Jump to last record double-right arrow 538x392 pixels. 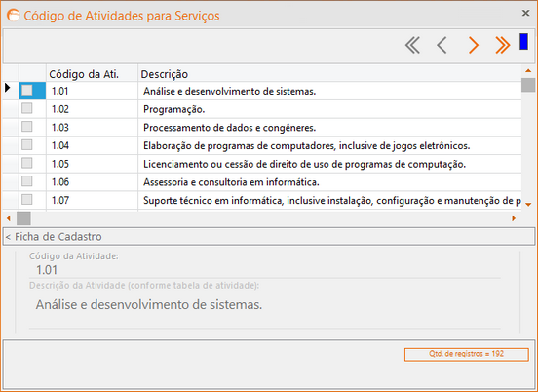(502, 45)
